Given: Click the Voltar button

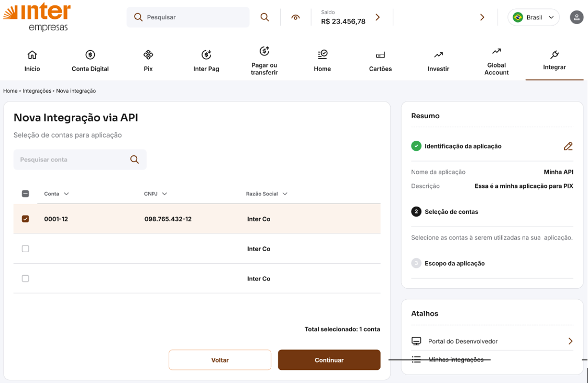Looking at the screenshot, I should pos(220,360).
